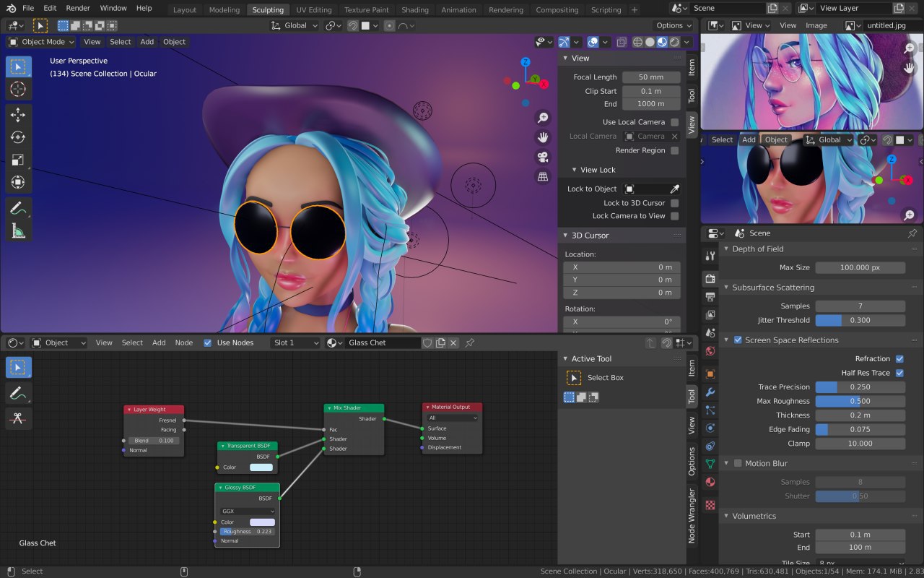Viewport: 924px width, 578px height.
Task: Click the Glass Chet material name field
Action: (382, 342)
